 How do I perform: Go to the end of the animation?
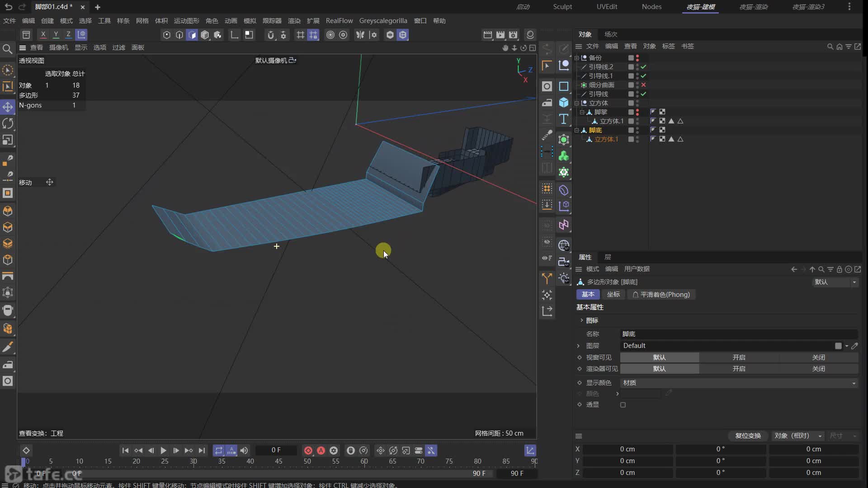[202, 450]
